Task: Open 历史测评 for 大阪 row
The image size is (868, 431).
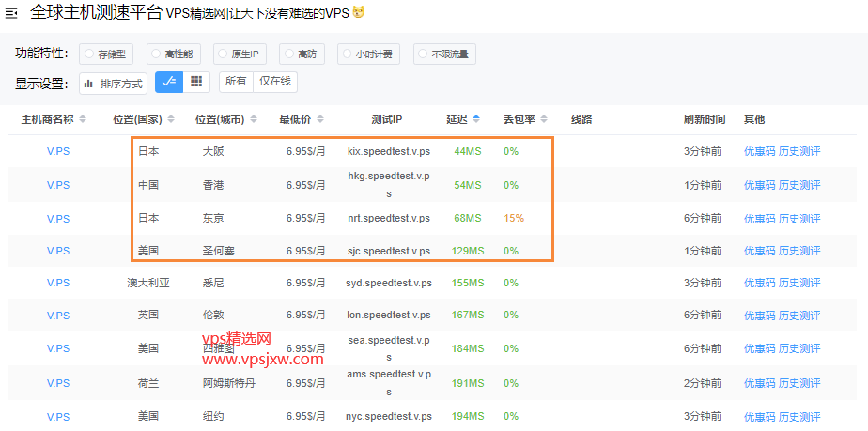Action: coord(799,151)
